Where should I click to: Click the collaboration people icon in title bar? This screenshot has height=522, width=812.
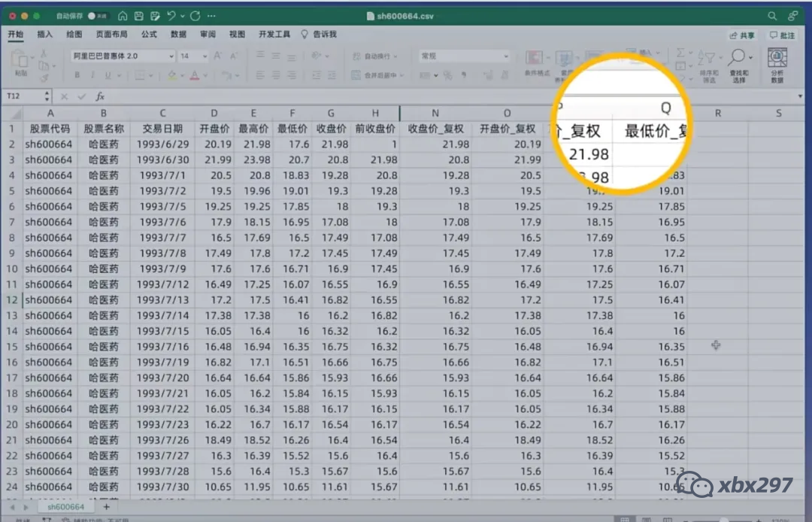792,16
